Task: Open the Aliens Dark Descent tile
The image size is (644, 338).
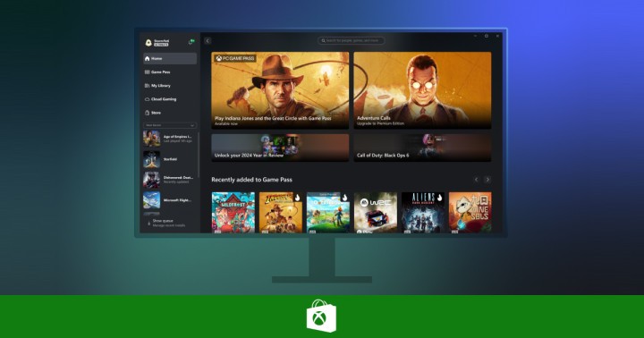Action: pos(423,212)
